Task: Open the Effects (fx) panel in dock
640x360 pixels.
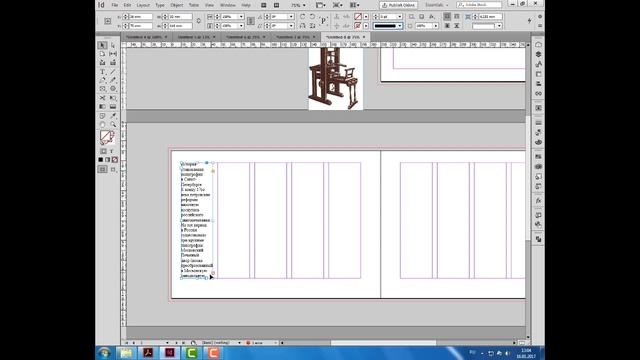Action: tap(538, 201)
